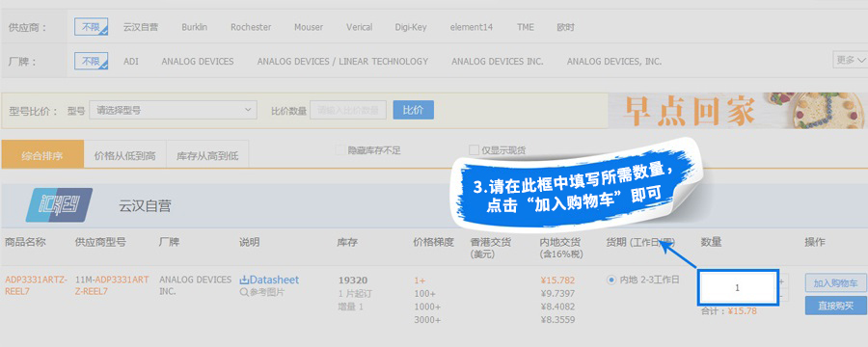Tick the 仅显示现货 checkbox
Viewport: 868px width, 347px height.
[474, 150]
